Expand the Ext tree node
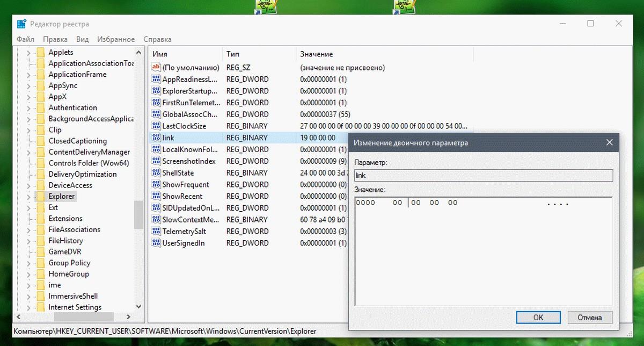644x346 pixels. [28, 207]
